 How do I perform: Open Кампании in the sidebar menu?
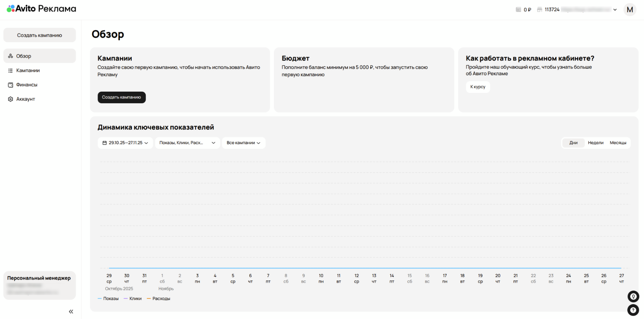[x=28, y=70]
